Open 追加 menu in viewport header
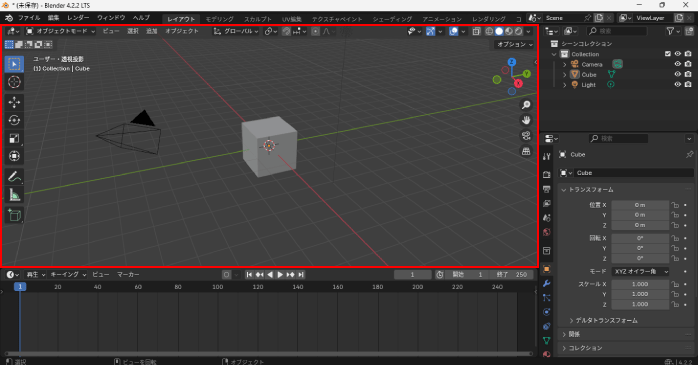This screenshot has height=365, width=698. [152, 31]
